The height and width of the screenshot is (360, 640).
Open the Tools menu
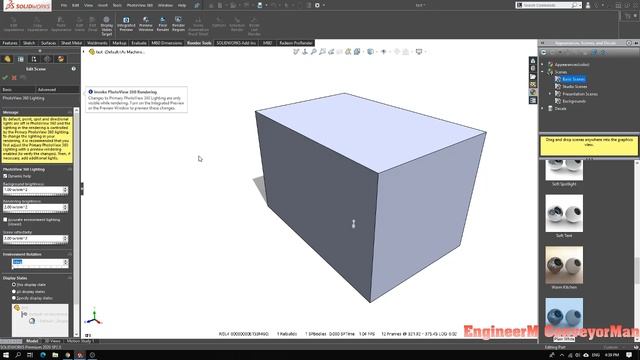[117, 5]
